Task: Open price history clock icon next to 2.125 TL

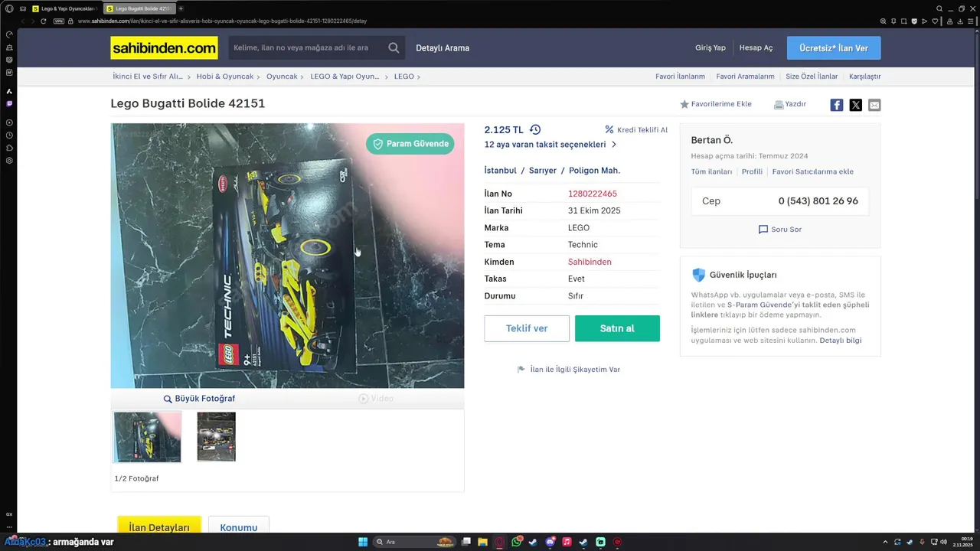Action: coord(535,129)
